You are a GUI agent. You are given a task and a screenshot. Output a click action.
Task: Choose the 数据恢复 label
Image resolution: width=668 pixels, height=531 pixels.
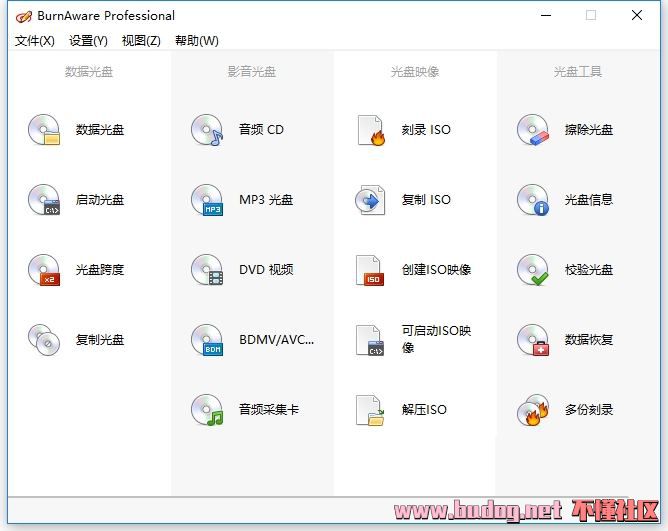click(x=589, y=340)
